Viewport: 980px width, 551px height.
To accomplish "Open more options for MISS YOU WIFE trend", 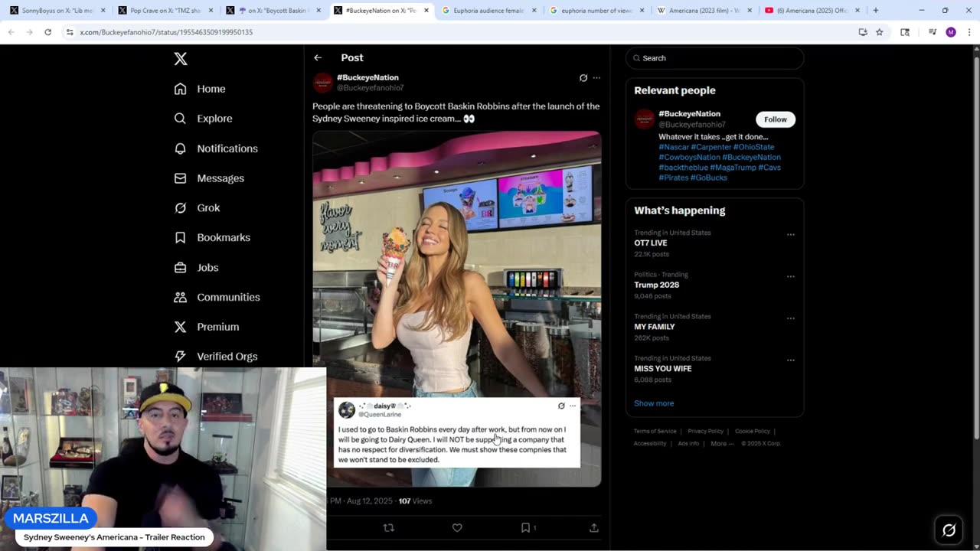I will [x=791, y=360].
